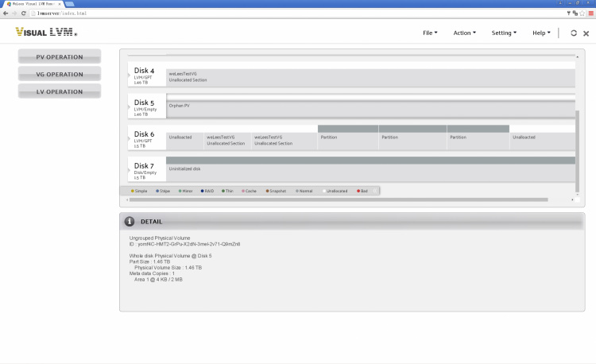Open the Help menu

pyautogui.click(x=541, y=33)
